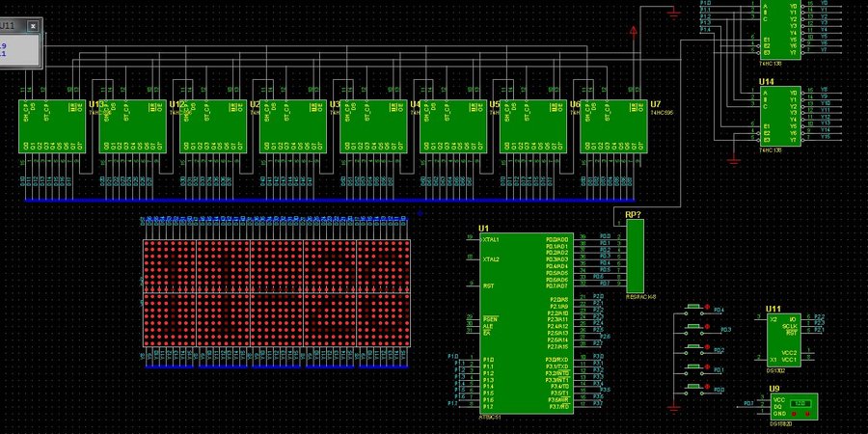Viewport: 868px width, 434px height.
Task: Toggle the red actuator of P0.4 pushbutton
Action: tap(709, 309)
